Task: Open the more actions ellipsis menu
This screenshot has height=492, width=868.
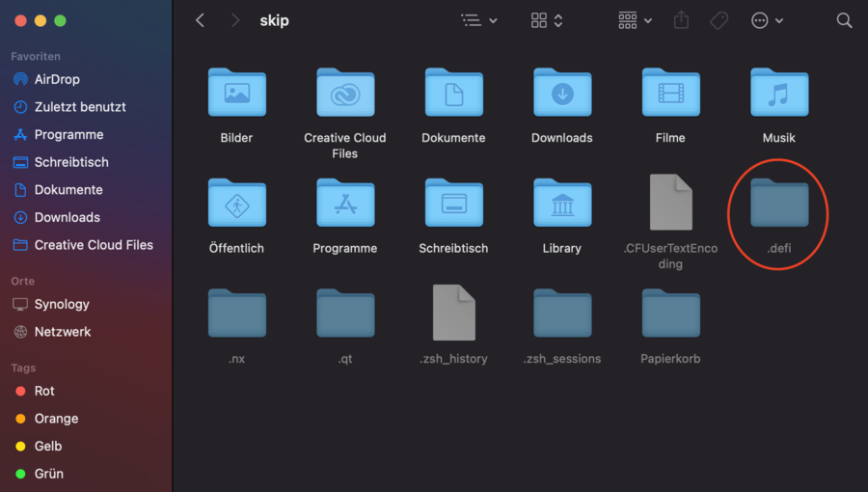Action: coord(767,20)
